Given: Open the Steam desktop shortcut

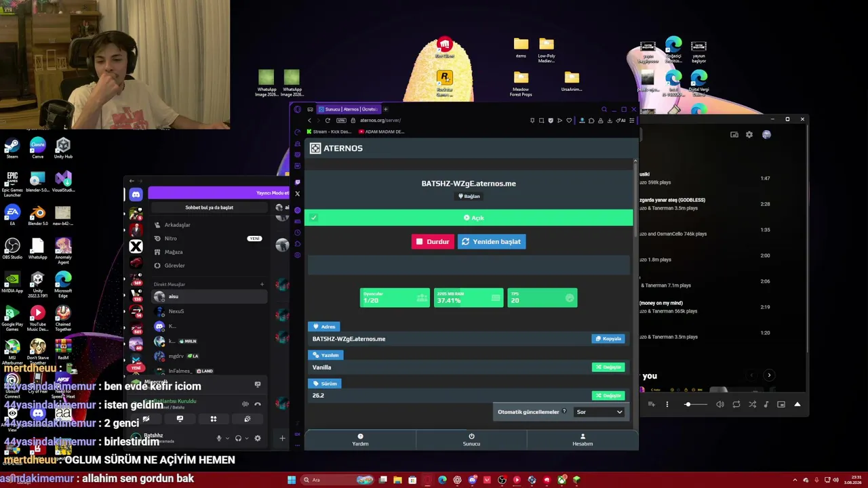Looking at the screenshot, I should [x=12, y=149].
